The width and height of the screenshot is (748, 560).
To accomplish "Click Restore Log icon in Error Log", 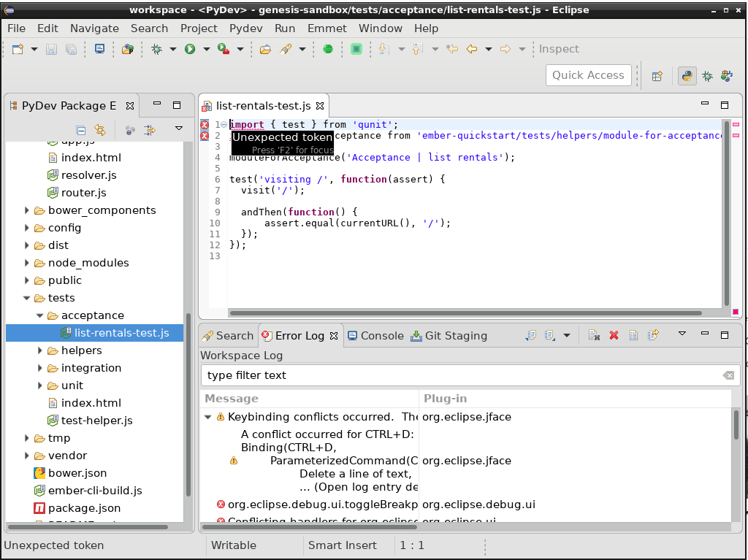I will click(x=653, y=336).
